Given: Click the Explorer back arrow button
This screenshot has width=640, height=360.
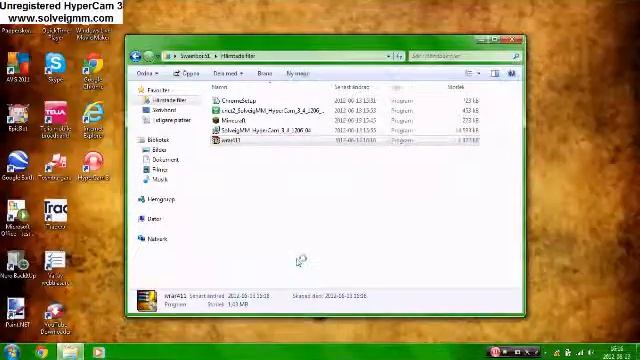Looking at the screenshot, I should (136, 56).
